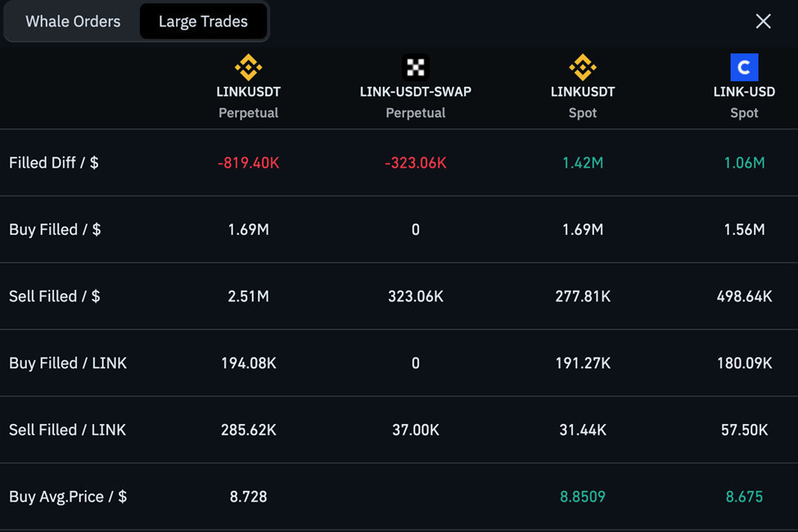Click the Filled Diff / $ row label
The image size is (798, 532).
[54, 163]
